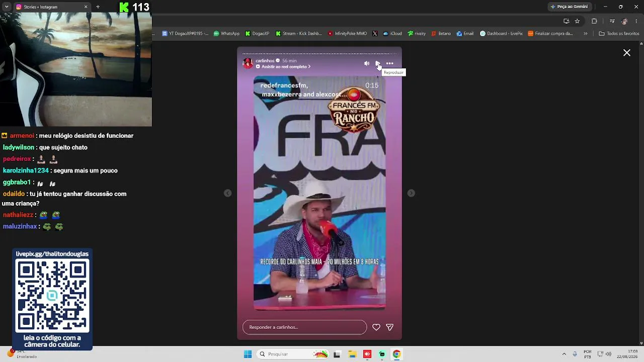Image resolution: width=644 pixels, height=362 pixels.
Task: Click the LivePix QR code overlay
Action: pyautogui.click(x=52, y=299)
